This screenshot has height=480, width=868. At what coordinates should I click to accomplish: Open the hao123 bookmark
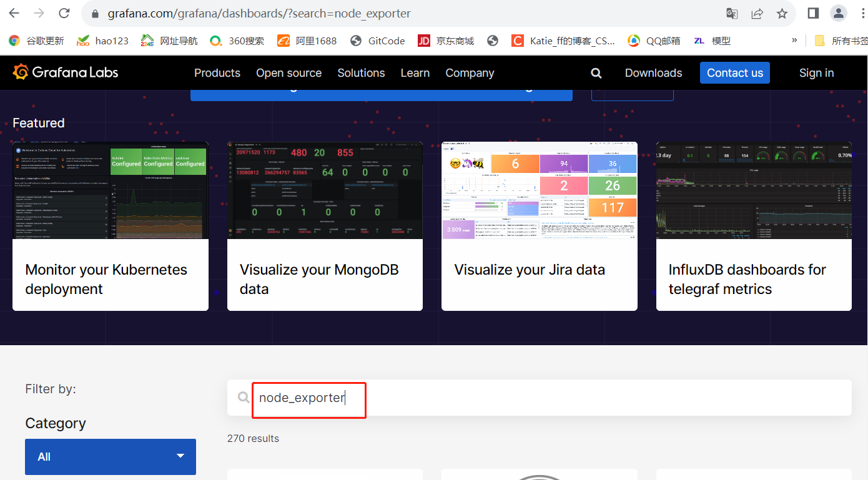[102, 41]
